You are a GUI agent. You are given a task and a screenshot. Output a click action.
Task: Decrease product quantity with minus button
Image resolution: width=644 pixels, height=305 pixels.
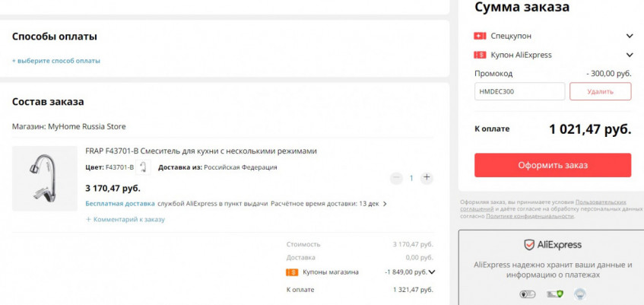click(x=396, y=178)
